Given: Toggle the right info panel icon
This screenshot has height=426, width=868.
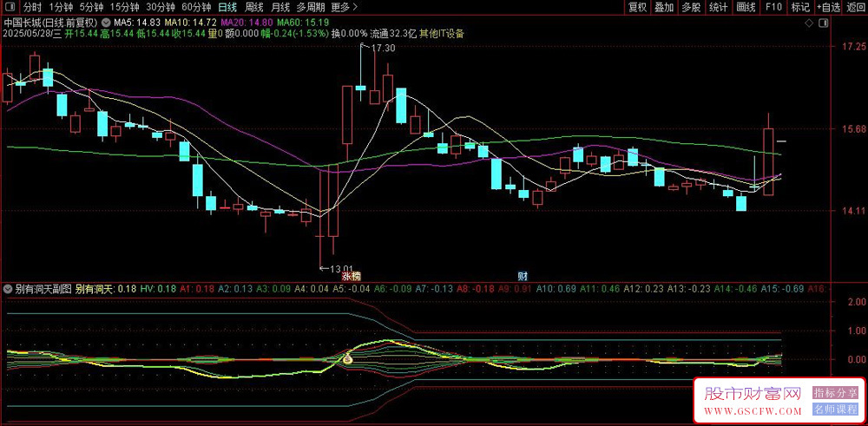Looking at the screenshot, I should (824, 23).
